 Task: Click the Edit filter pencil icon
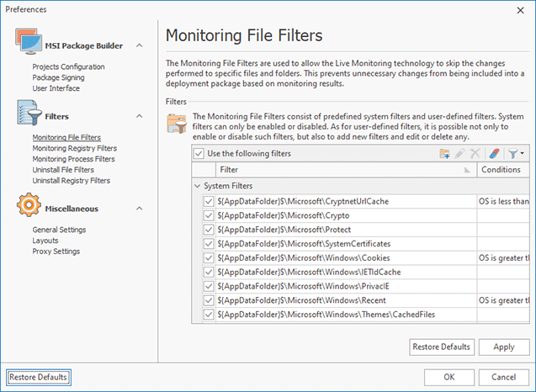point(459,154)
